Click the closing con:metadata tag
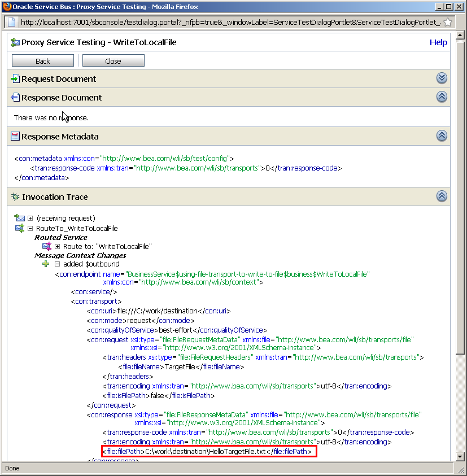467x476 pixels. pos(42,178)
